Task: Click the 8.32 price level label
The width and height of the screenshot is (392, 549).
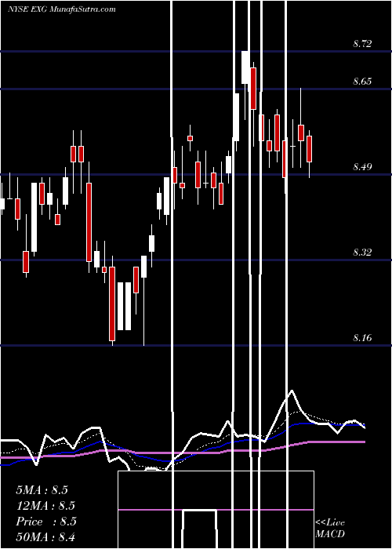Action: point(362,253)
